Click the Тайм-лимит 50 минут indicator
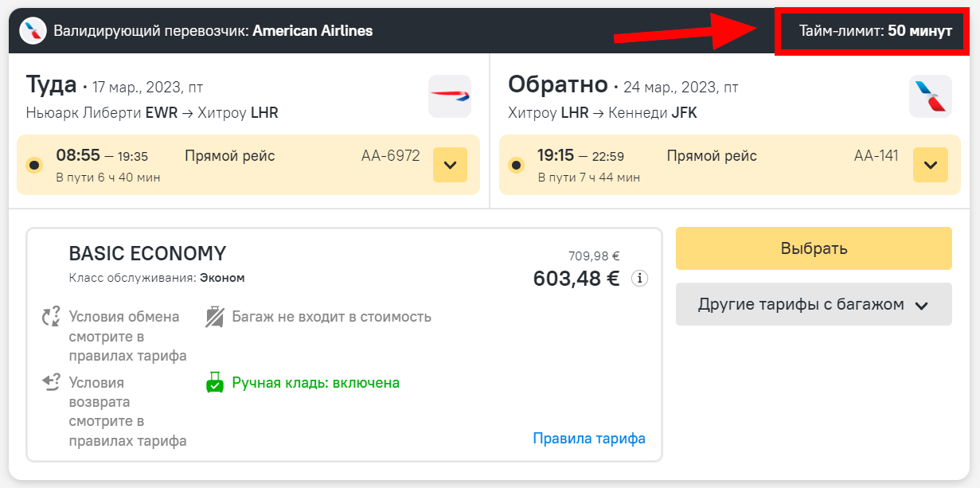The width and height of the screenshot is (980, 488). 875,32
